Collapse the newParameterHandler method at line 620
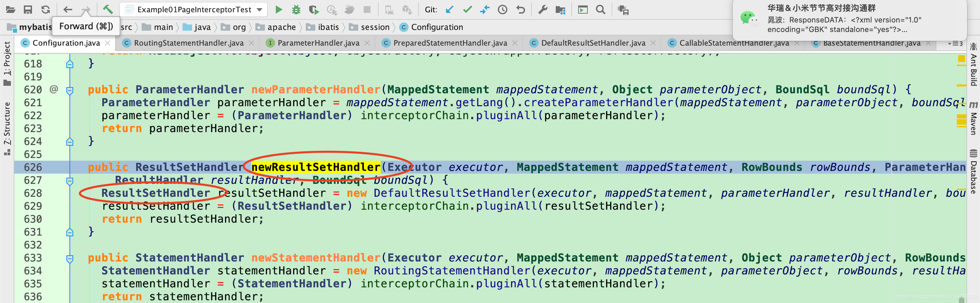The width and height of the screenshot is (980, 303). point(69,91)
